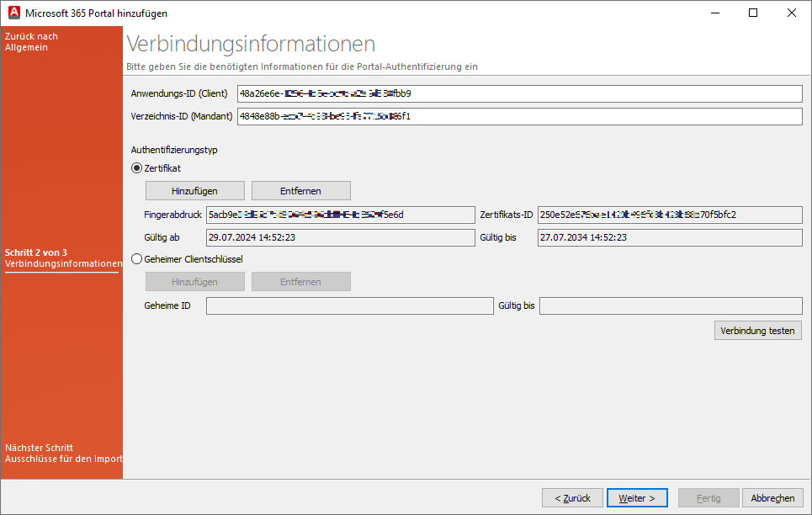This screenshot has height=515, width=812.
Task: Click the Zertifikats-ID field
Action: (x=669, y=215)
